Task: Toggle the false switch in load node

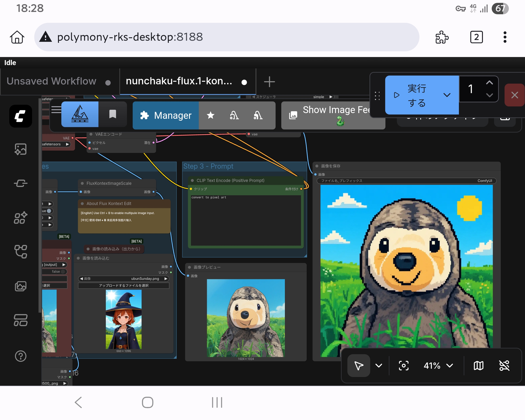Action: coord(62,271)
